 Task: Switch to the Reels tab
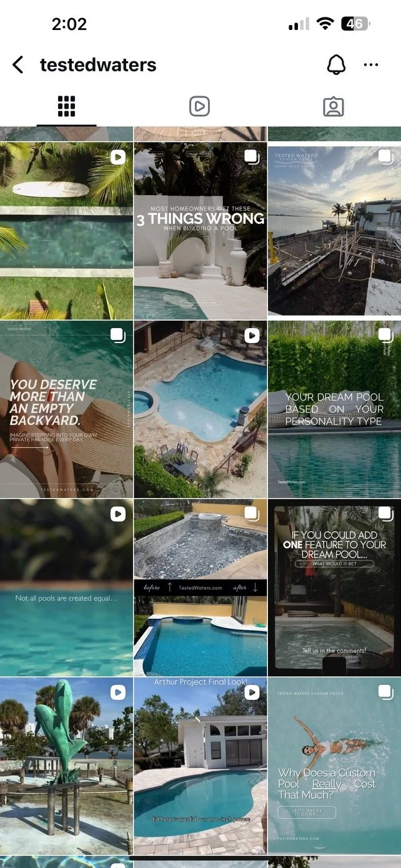(199, 107)
